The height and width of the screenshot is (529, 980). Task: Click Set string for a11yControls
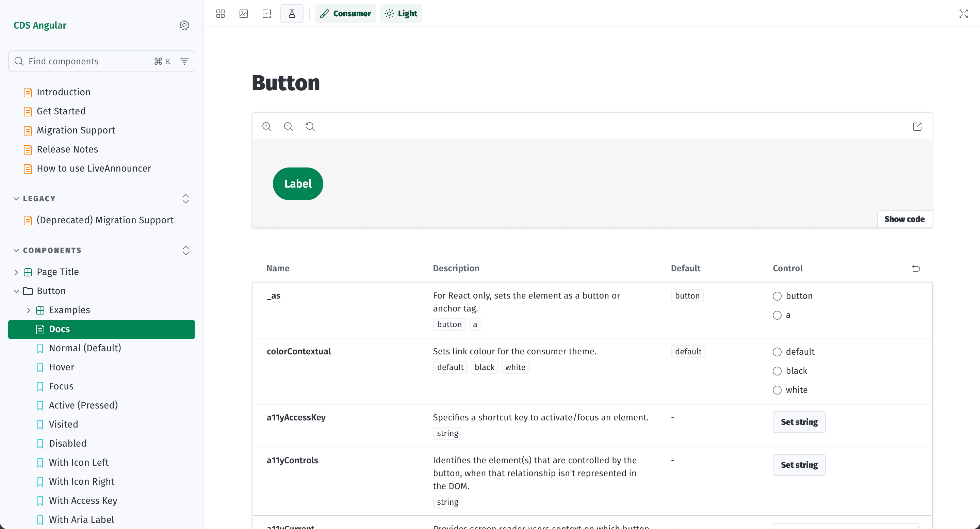(799, 465)
